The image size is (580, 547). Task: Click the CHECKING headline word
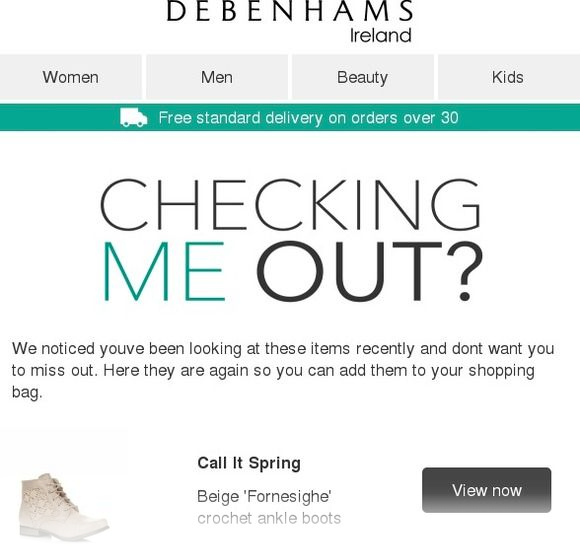pyautogui.click(x=290, y=205)
